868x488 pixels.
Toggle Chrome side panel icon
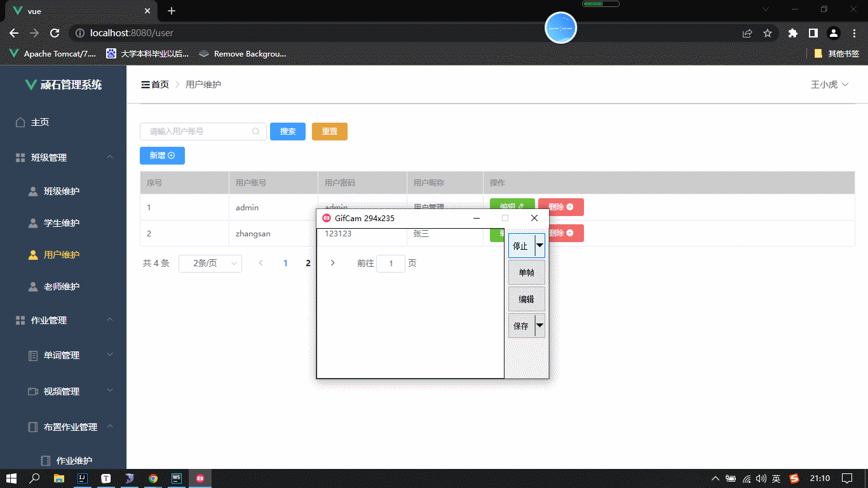pos(813,33)
